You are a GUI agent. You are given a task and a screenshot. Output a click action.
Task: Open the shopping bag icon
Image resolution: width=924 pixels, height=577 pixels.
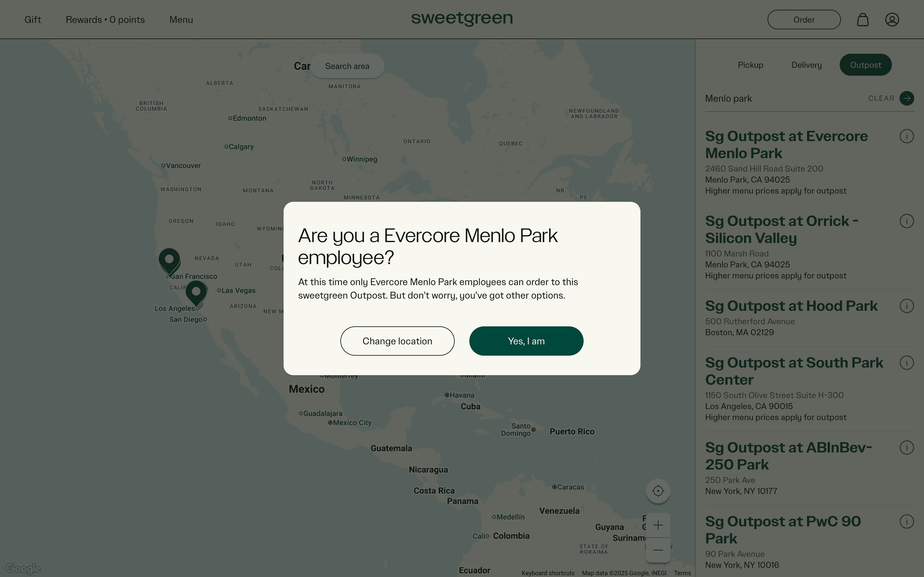(x=863, y=19)
